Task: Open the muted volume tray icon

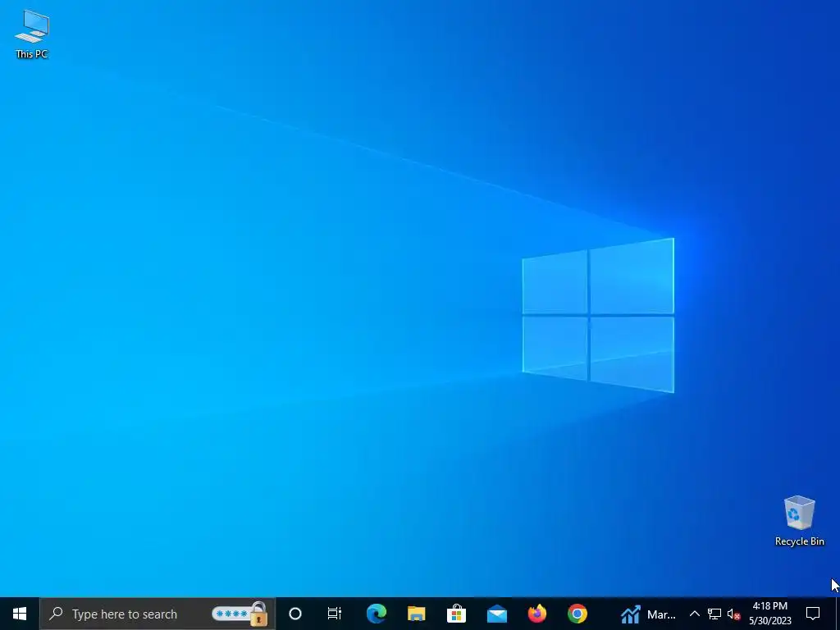Action: click(x=733, y=614)
